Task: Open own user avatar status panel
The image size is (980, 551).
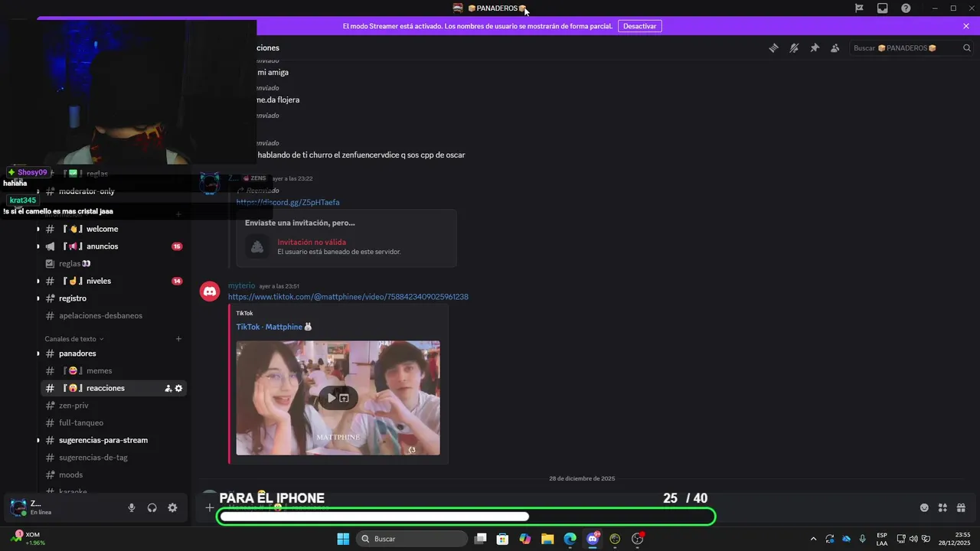Action: (18, 507)
